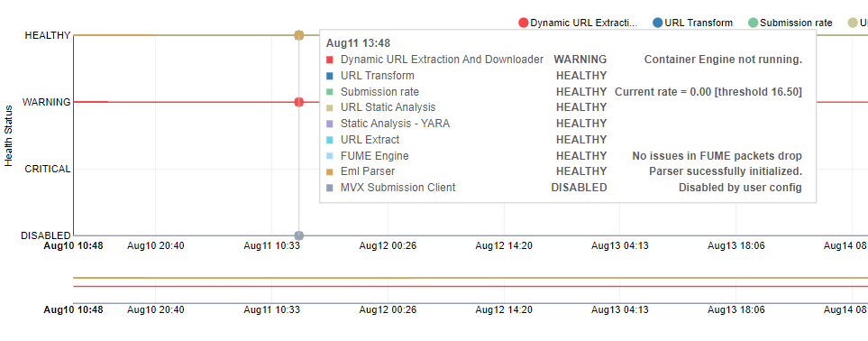Click WARNING y-axis label
868x341 pixels.
[x=47, y=102]
